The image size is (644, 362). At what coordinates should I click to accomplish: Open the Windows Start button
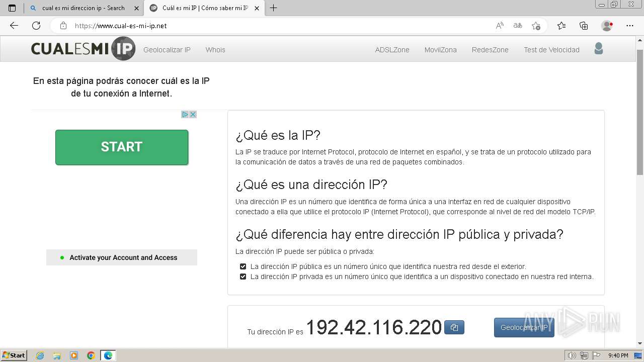tap(14, 355)
